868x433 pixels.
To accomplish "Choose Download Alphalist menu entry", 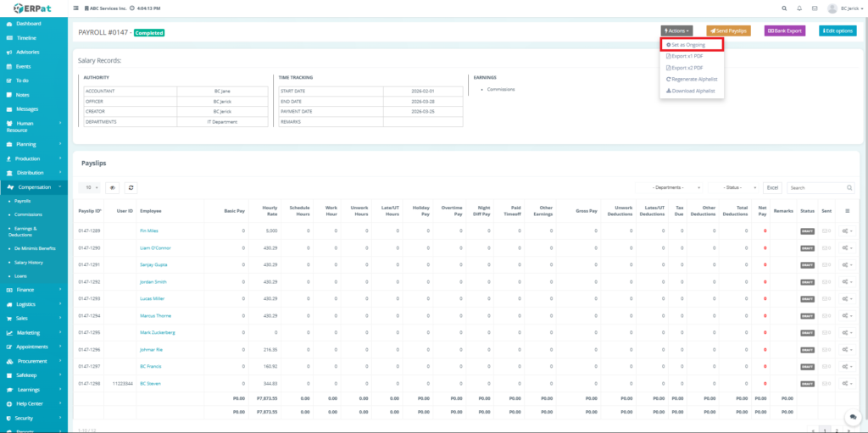I will coord(692,90).
